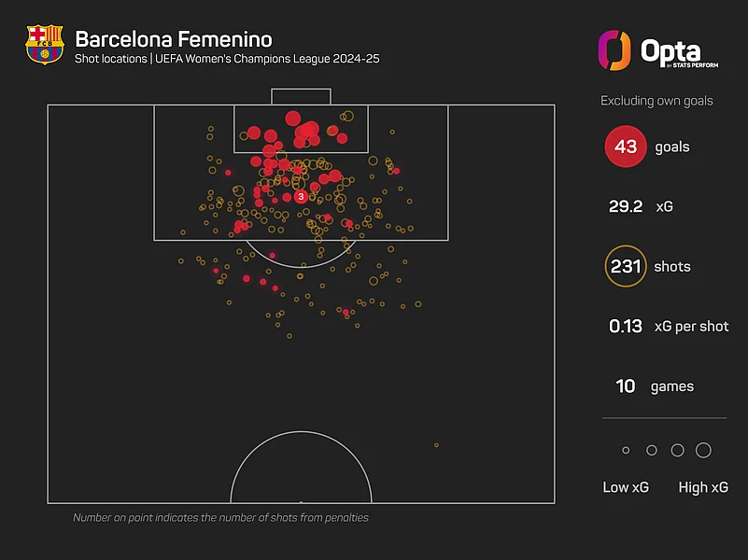Click the penalties footnote text

221,517
